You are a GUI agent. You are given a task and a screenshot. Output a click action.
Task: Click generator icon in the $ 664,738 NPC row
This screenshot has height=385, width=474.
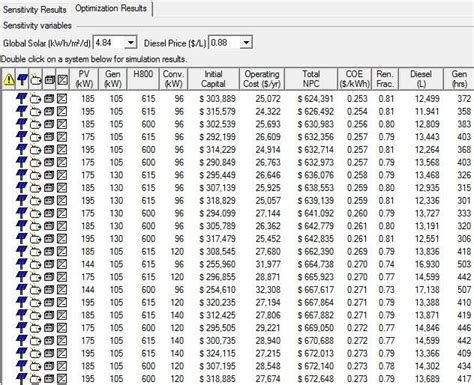pyautogui.click(x=35, y=264)
